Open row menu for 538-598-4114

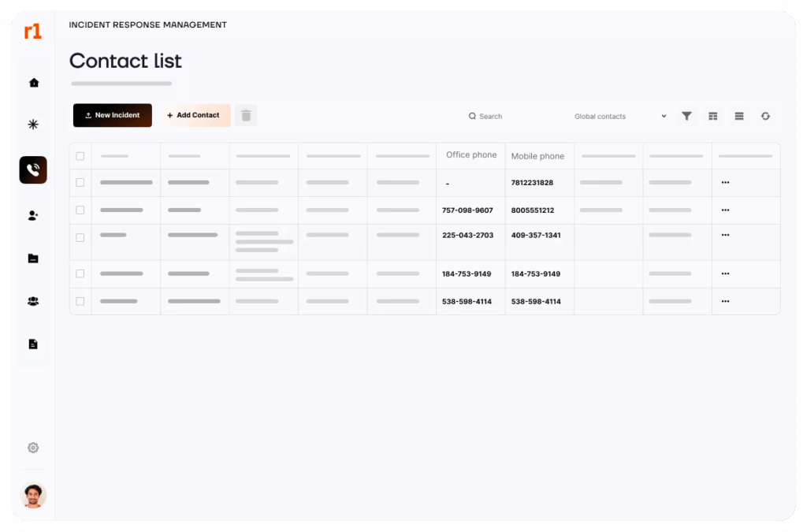coord(725,302)
